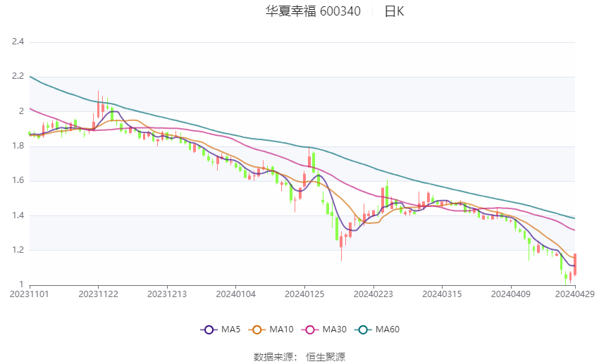Screen dimensions: 599x364
Task: Click x-axis date label 20231101
Action: point(30,294)
